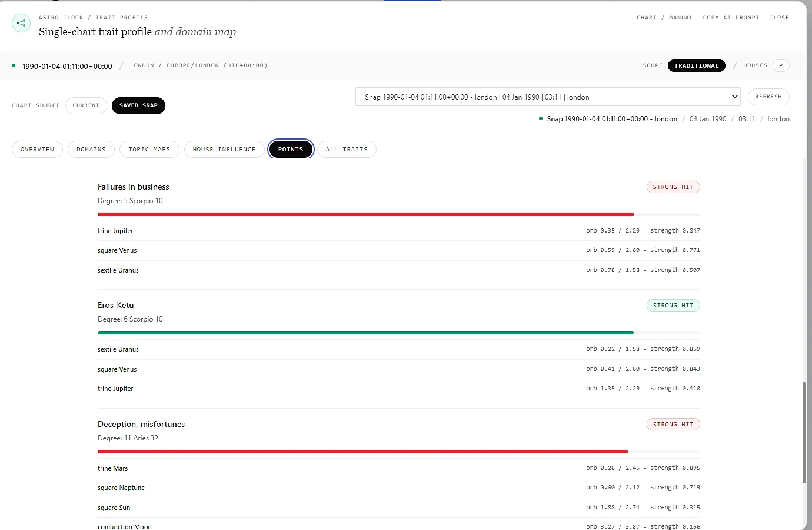Click 'Degree: 6 Scorpio 10' text
This screenshot has width=812, height=530.
coord(130,319)
